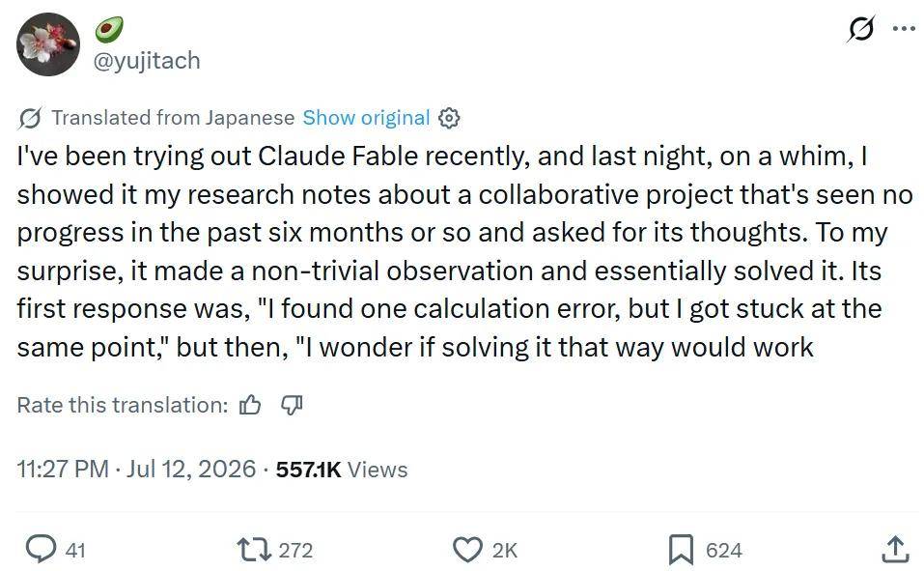Click the repost arrows icon
This screenshot has width=924, height=571.
(x=255, y=550)
